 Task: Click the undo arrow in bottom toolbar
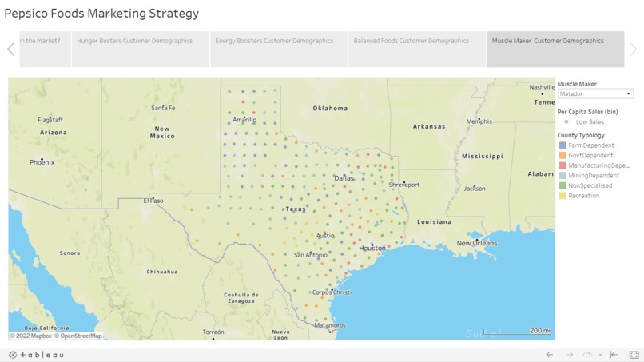pyautogui.click(x=550, y=355)
